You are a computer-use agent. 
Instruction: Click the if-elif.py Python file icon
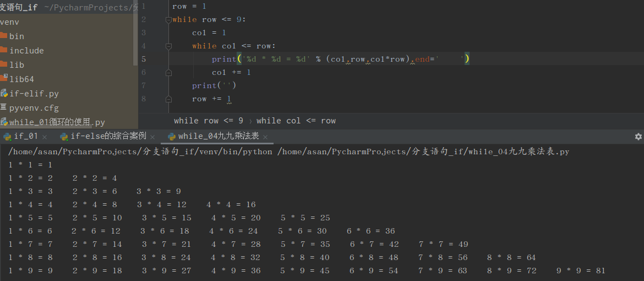click(x=4, y=94)
